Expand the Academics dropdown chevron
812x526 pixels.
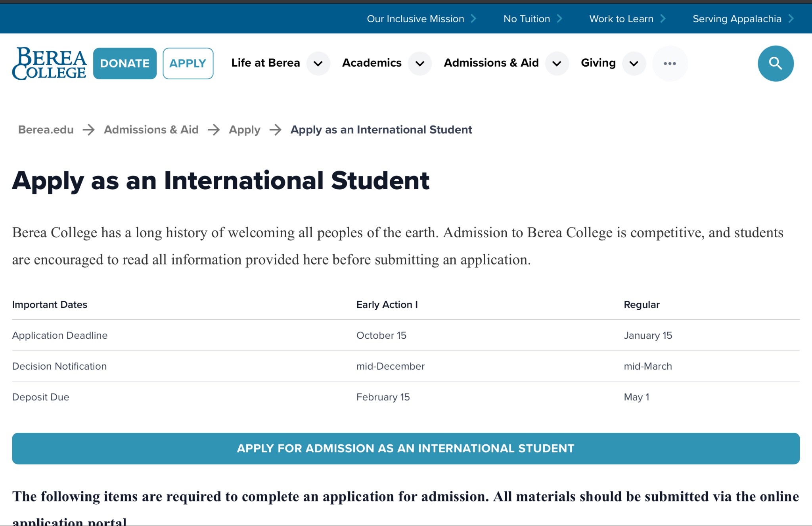point(420,63)
